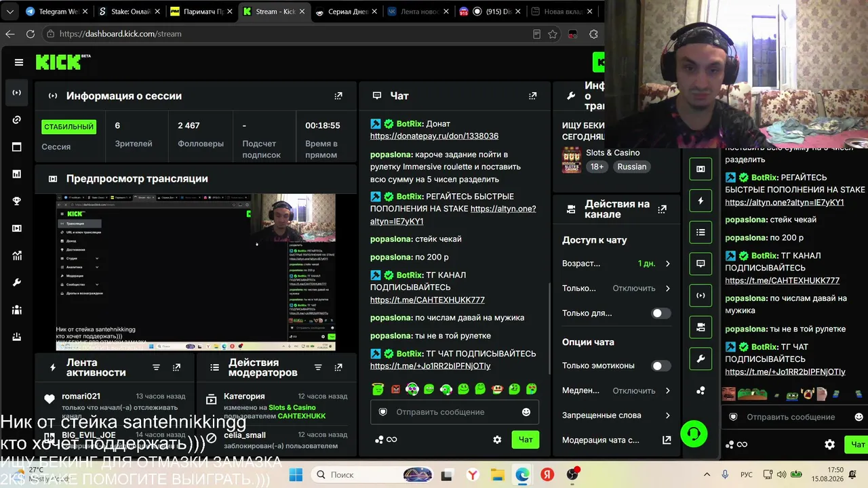Open Модерация чата in external window

click(x=667, y=440)
